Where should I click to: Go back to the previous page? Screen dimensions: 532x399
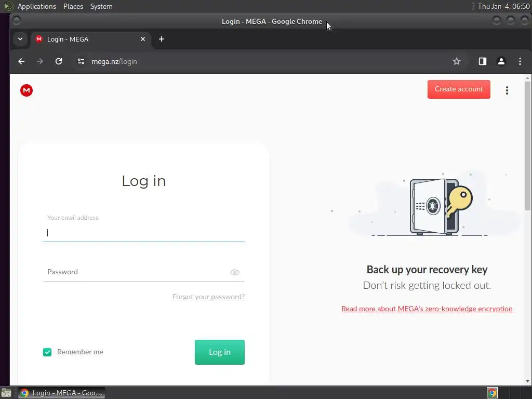click(21, 61)
